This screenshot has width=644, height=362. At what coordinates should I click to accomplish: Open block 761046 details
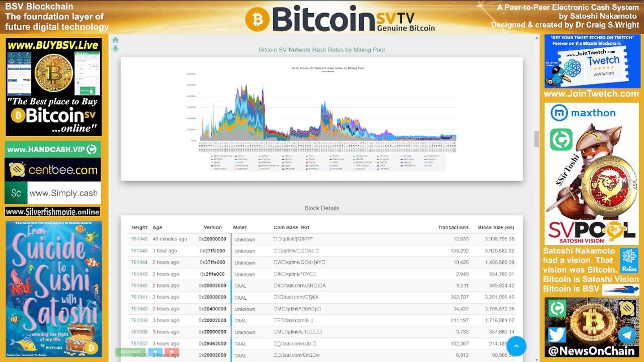pyautogui.click(x=139, y=239)
